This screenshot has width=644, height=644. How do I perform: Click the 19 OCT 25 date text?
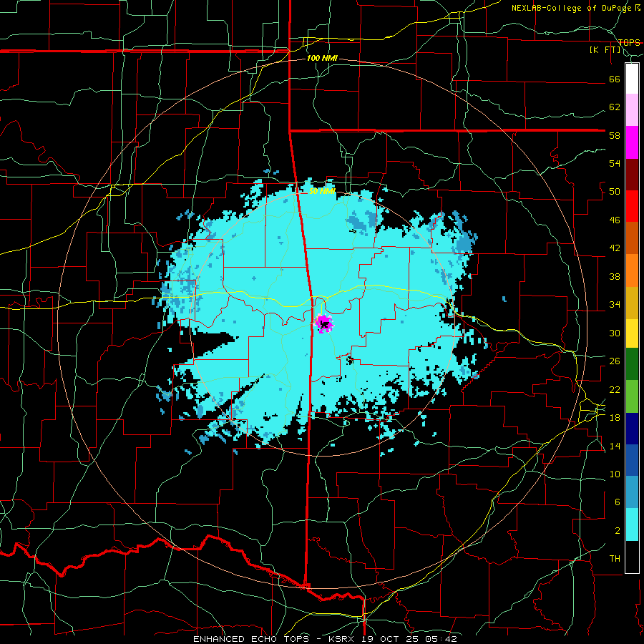point(391,639)
